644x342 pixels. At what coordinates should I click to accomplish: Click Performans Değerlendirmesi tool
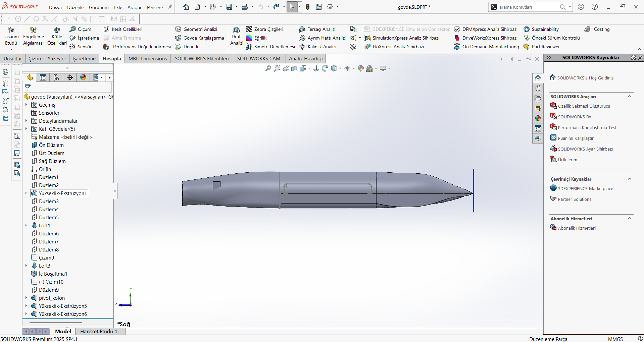pyautogui.click(x=137, y=47)
